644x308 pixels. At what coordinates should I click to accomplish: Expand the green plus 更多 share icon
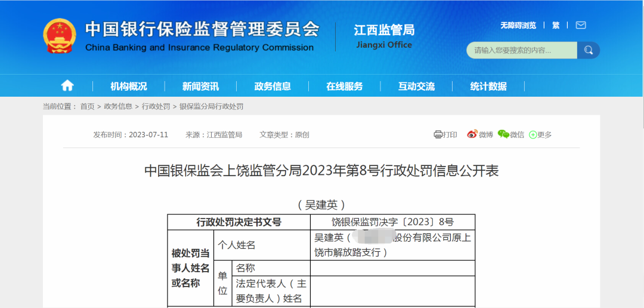[533, 135]
